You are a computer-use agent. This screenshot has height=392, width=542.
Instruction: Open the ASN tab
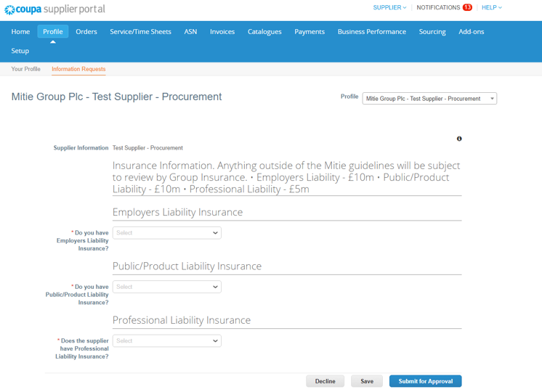point(190,31)
